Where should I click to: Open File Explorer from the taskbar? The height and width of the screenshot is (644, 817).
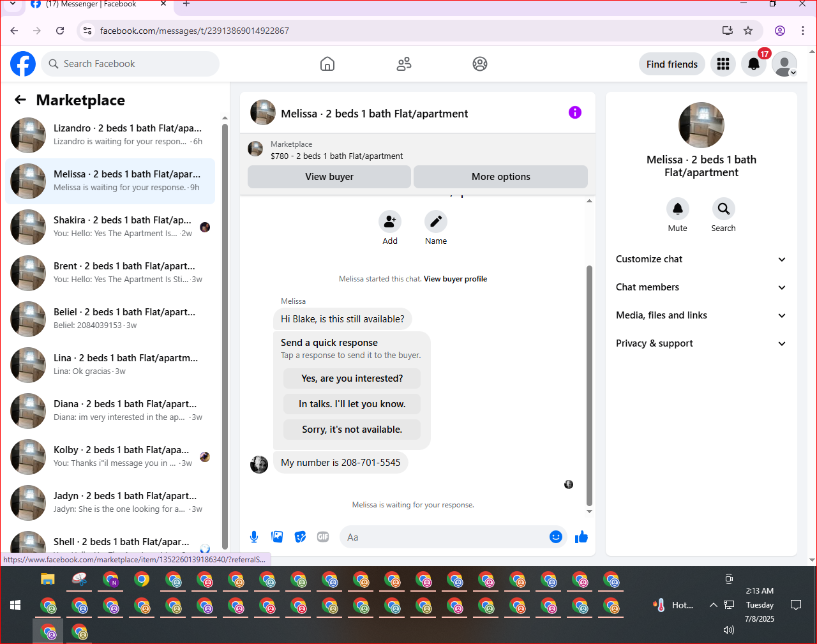48,579
